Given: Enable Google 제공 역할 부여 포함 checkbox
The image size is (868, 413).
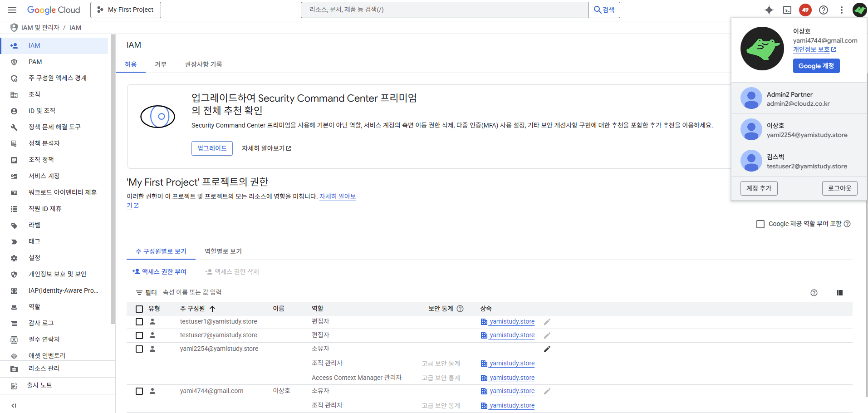Looking at the screenshot, I should (x=760, y=224).
